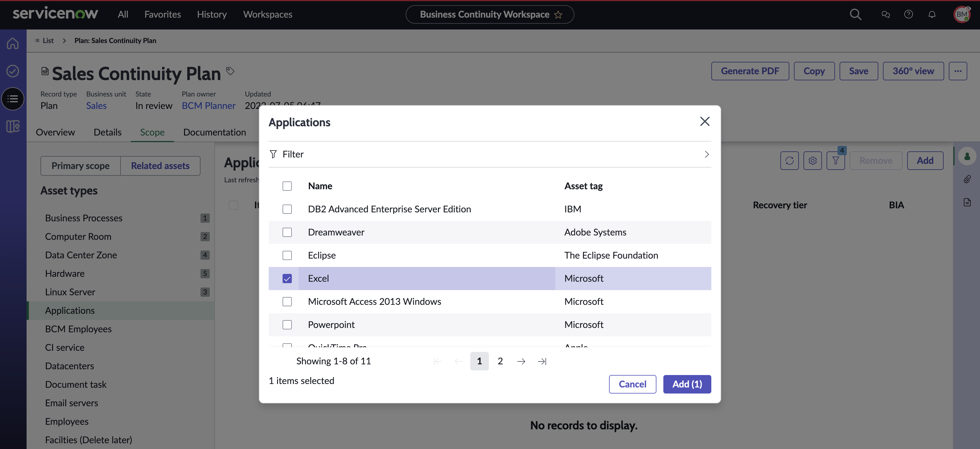Click the Add (1) button
Image resolution: width=980 pixels, height=449 pixels.
click(687, 384)
